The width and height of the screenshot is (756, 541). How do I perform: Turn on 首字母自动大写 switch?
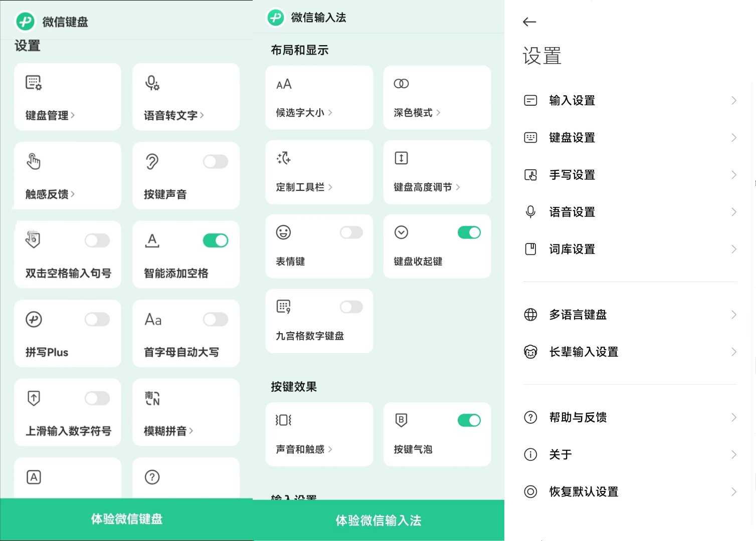point(216,320)
